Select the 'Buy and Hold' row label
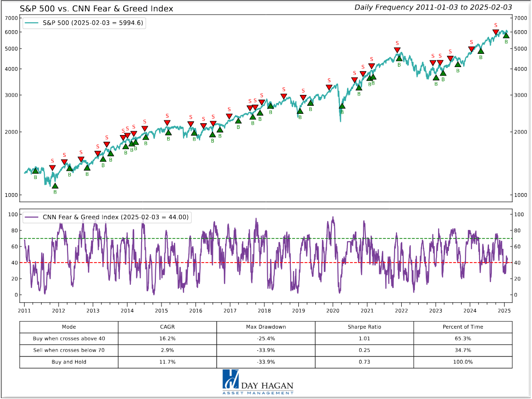Image resolution: width=532 pixels, height=399 pixels. pos(69,362)
